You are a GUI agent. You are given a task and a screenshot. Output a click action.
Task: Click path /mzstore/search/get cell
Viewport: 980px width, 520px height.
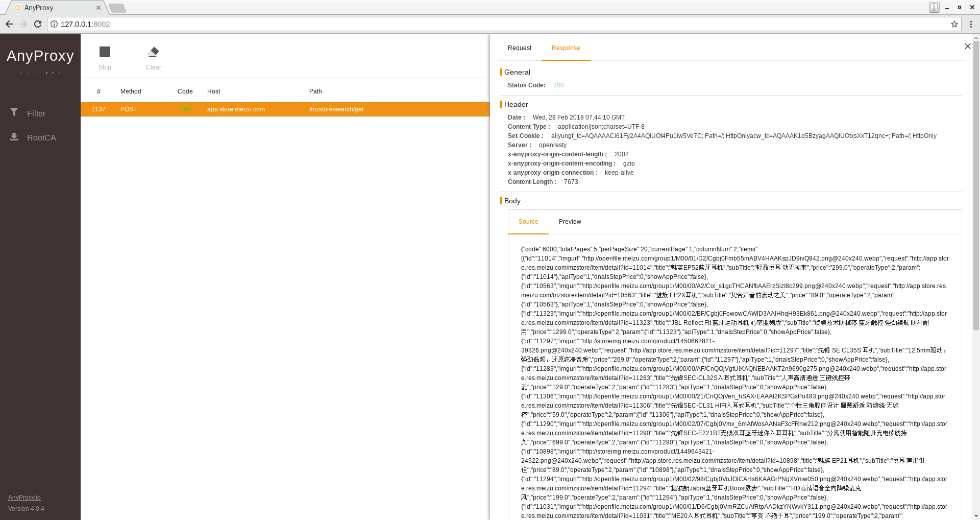[336, 109]
